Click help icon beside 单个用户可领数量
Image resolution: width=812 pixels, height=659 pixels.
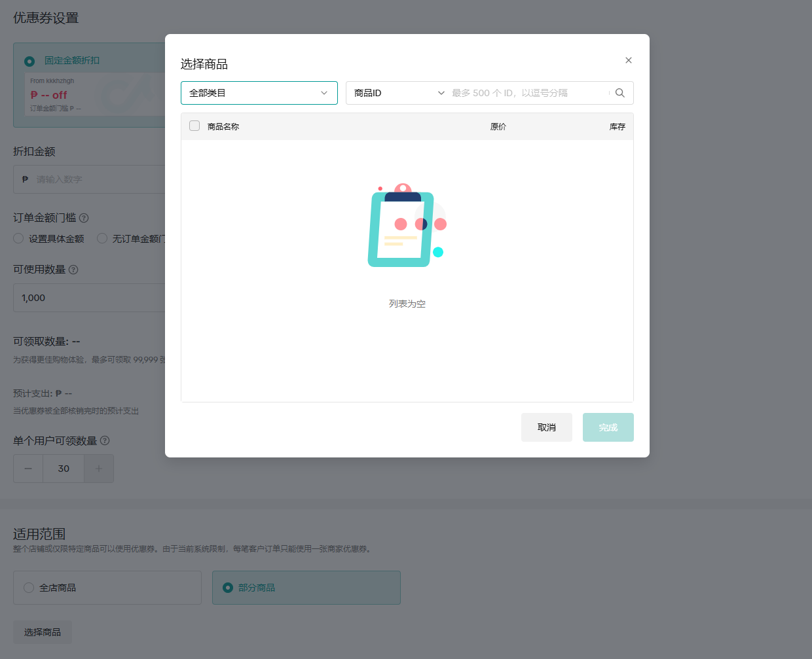[x=105, y=441]
